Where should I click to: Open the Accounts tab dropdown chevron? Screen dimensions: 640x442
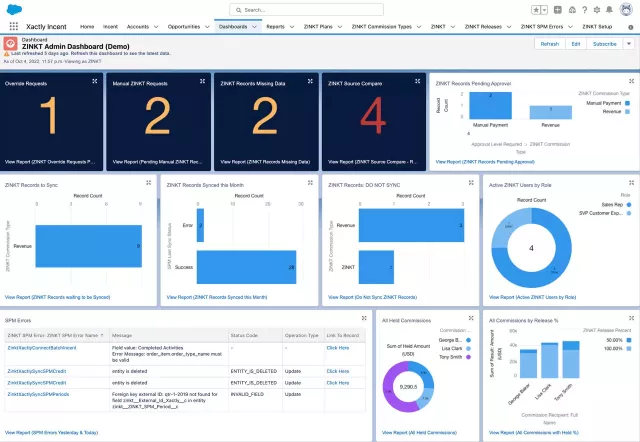pyautogui.click(x=156, y=27)
